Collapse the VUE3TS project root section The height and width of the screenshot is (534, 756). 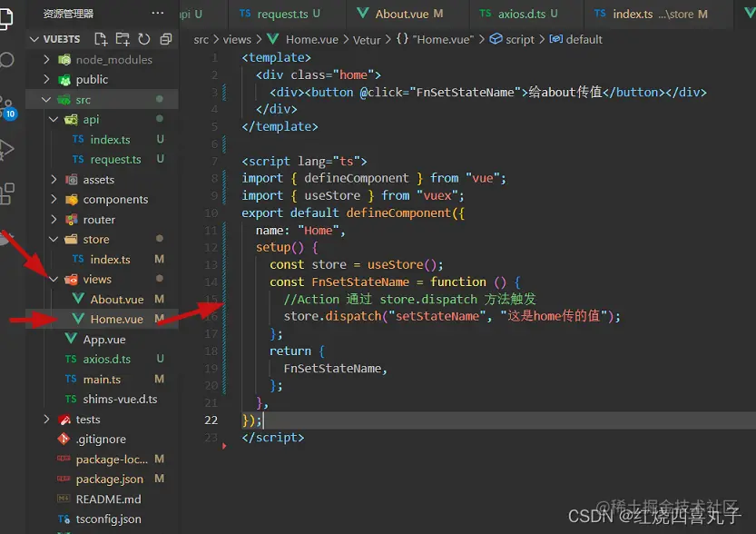[x=34, y=39]
